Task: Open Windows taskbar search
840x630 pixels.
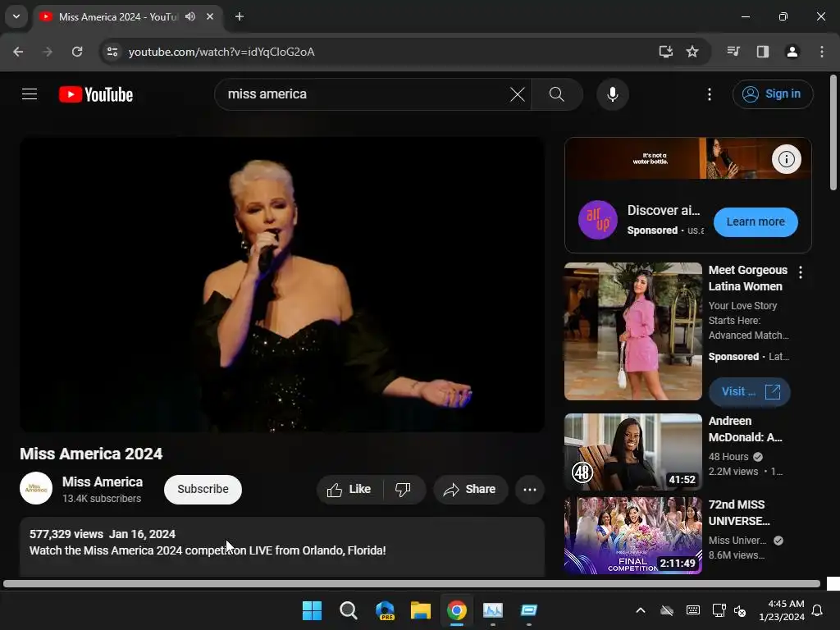Action: pos(348,610)
